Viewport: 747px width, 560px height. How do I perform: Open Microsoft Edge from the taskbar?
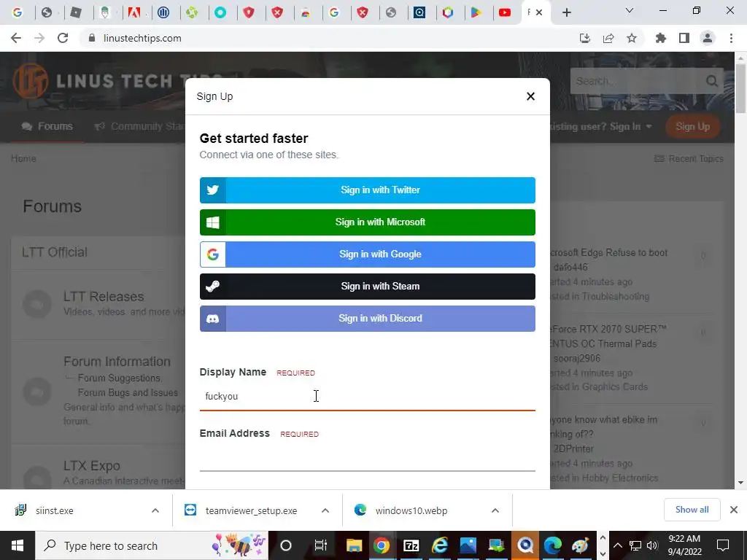[553, 545]
